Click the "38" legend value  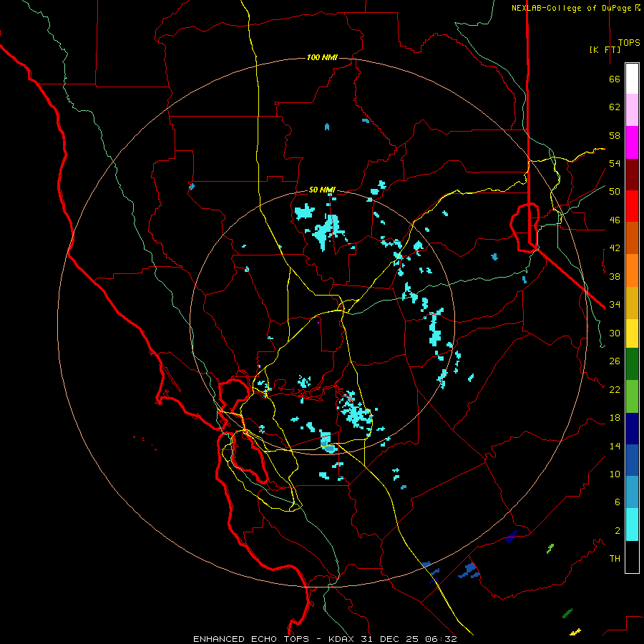(x=615, y=276)
